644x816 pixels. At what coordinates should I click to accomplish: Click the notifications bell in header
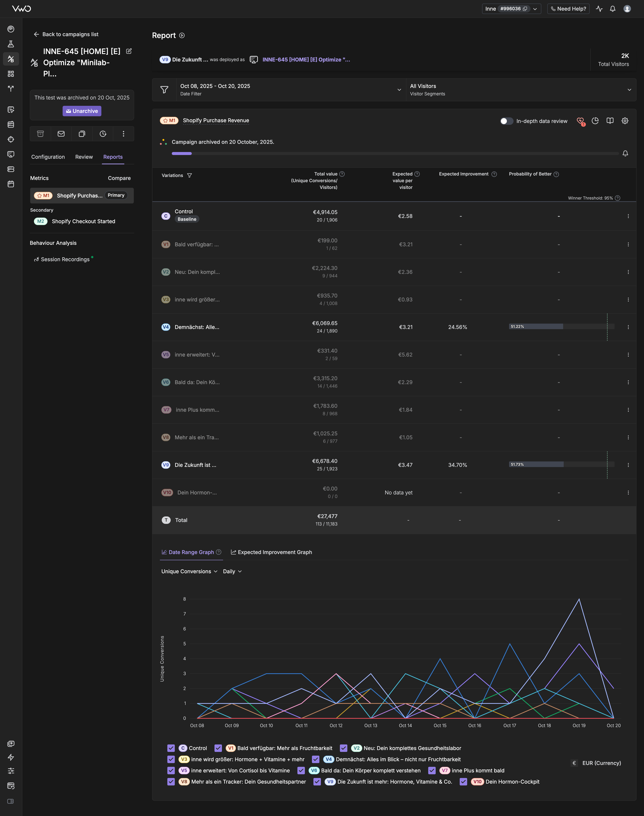tap(613, 9)
